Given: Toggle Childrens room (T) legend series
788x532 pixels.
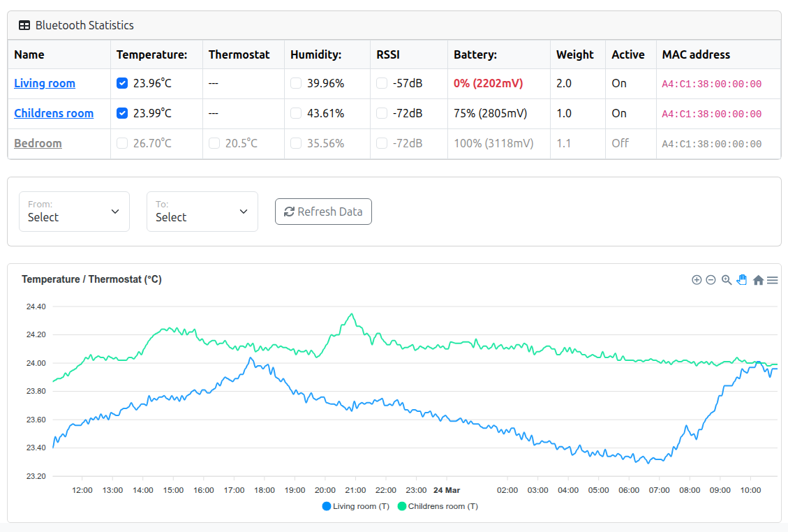Looking at the screenshot, I should coord(438,506).
